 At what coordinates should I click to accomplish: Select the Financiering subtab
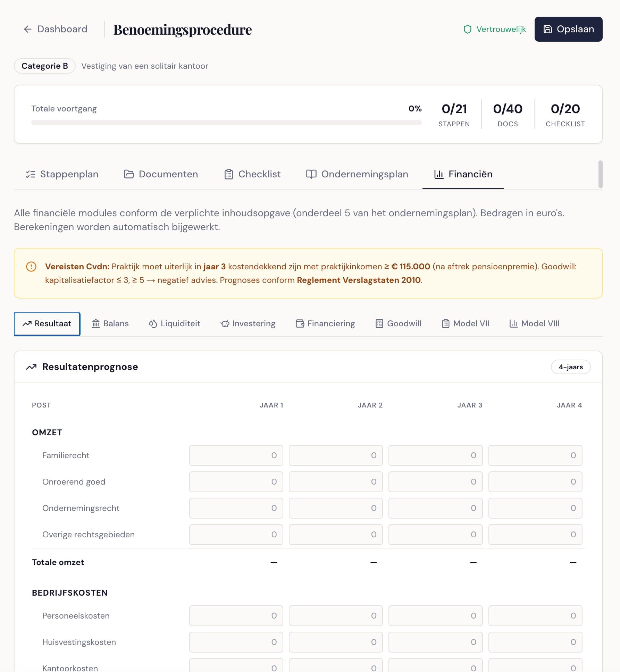coord(325,323)
